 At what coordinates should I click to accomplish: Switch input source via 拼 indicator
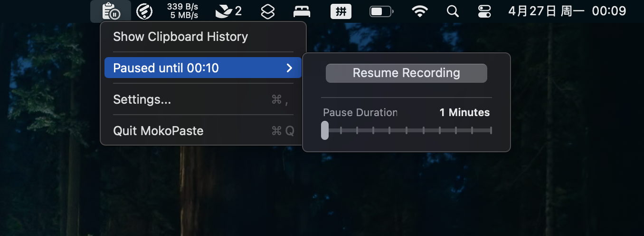pyautogui.click(x=341, y=11)
